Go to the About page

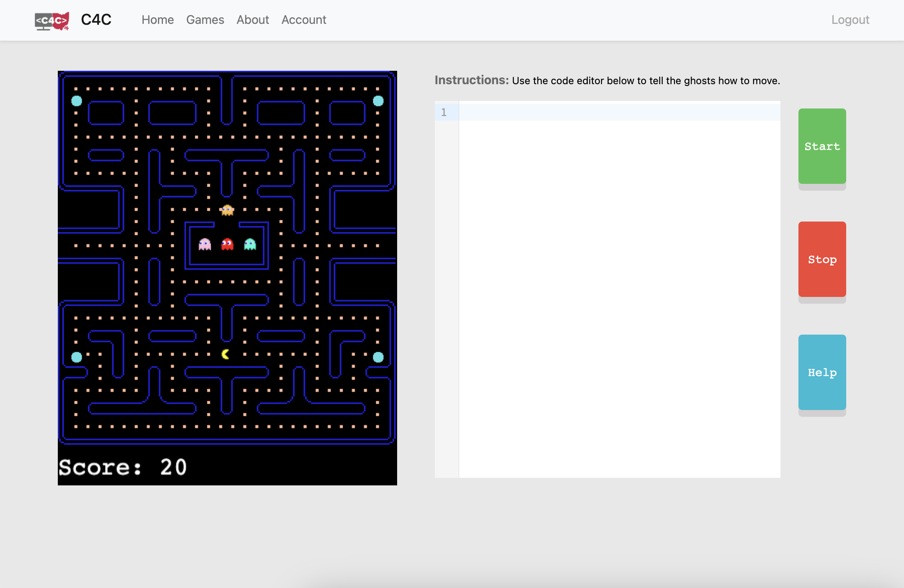tap(253, 20)
